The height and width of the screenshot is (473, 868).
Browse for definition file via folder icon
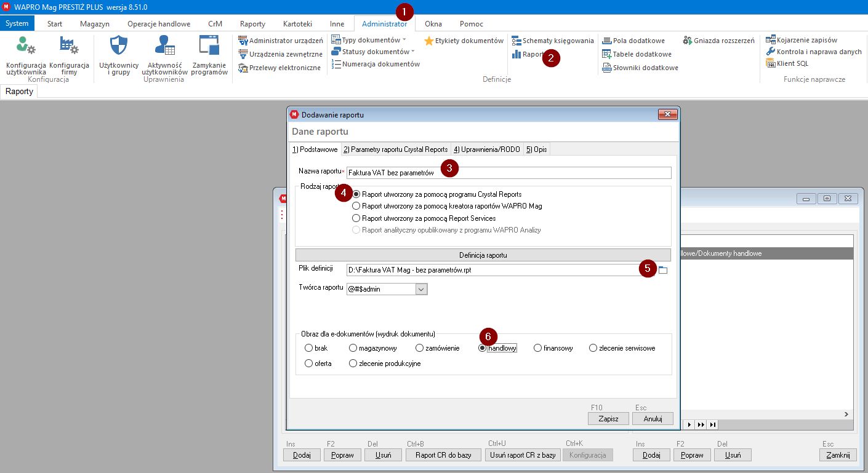click(x=663, y=270)
